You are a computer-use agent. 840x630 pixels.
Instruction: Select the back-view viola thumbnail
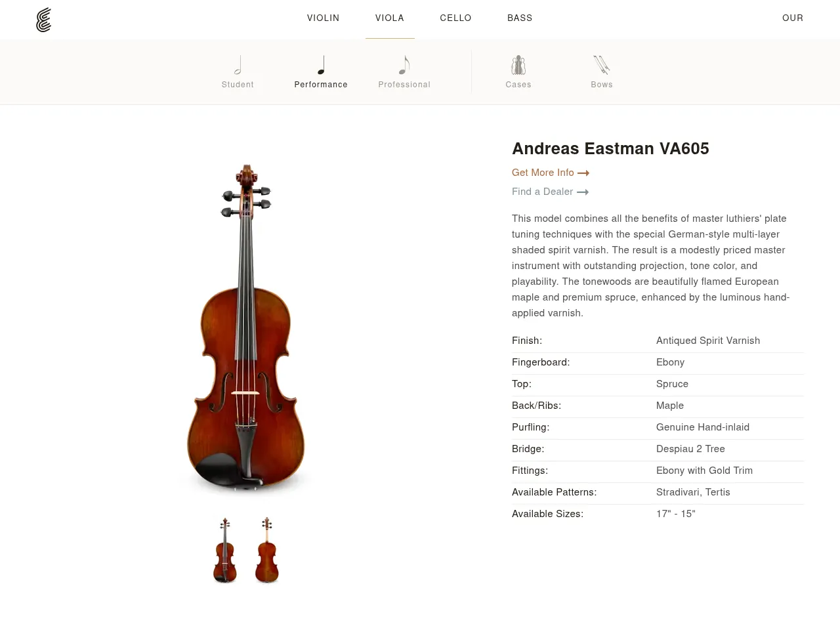(267, 550)
